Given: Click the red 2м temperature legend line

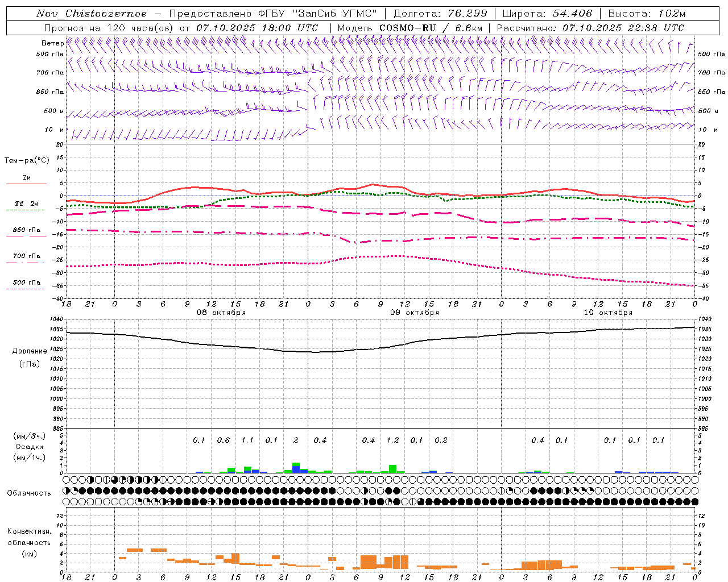Looking at the screenshot, I should click(26, 184).
